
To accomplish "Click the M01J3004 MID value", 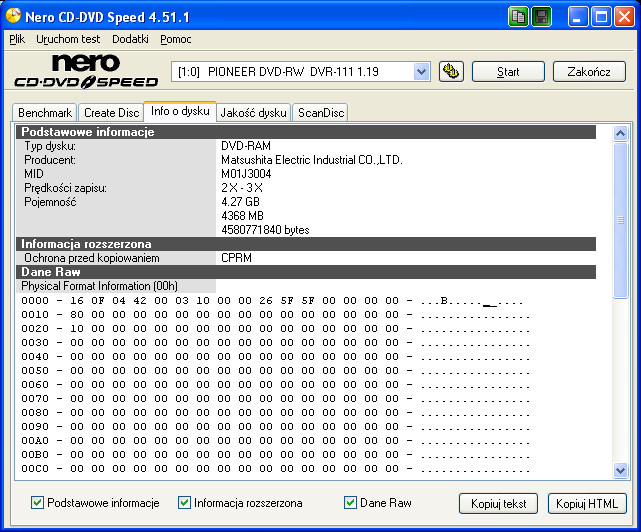I will click(246, 174).
